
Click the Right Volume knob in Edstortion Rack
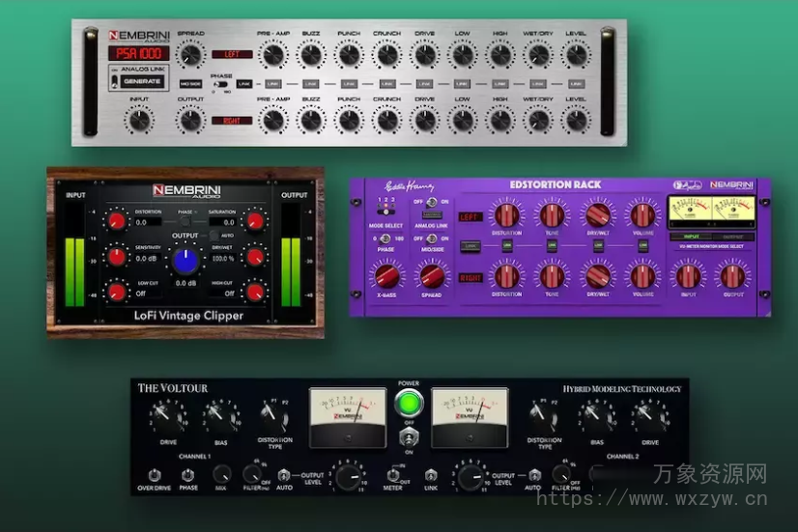[642, 276]
